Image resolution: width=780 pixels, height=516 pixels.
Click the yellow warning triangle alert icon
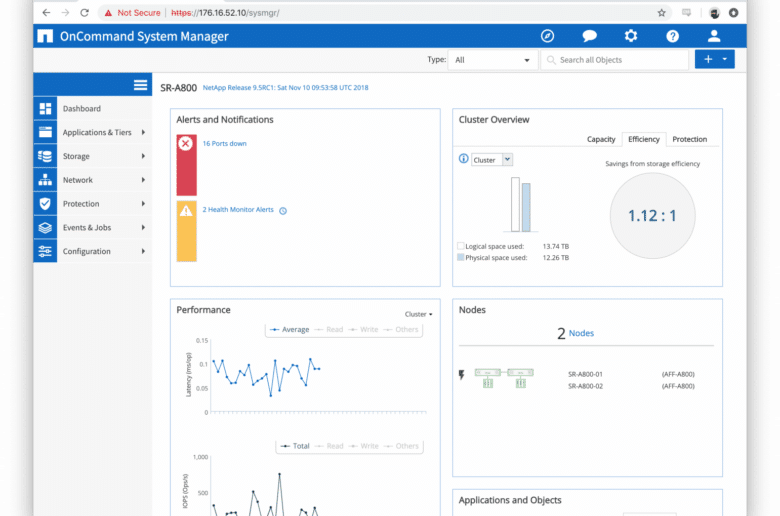[x=186, y=211]
